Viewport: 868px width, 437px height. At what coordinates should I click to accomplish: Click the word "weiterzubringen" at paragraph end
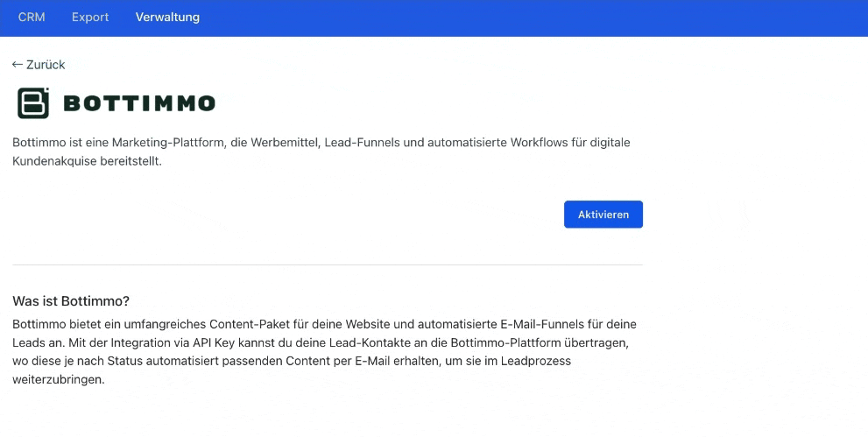pos(59,380)
